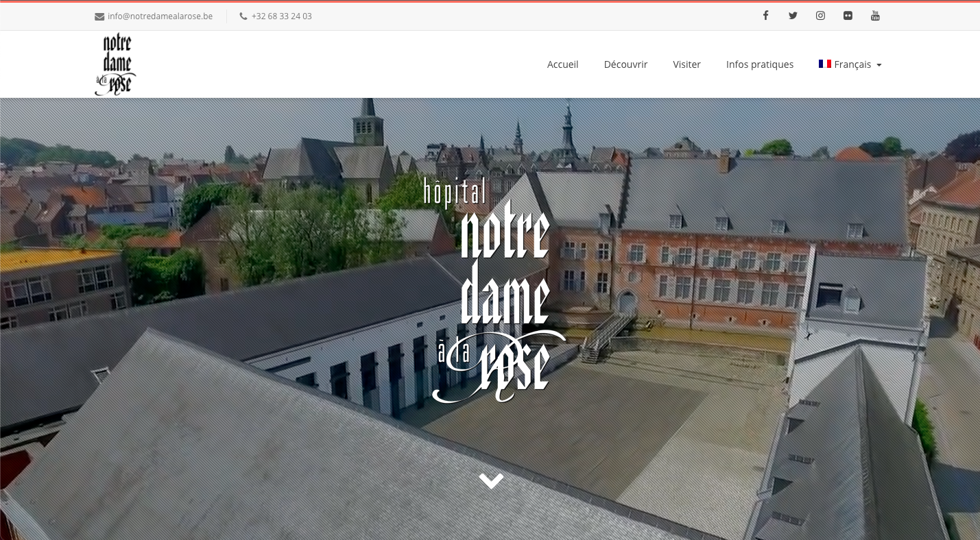Click the white down chevron to scroll

pyautogui.click(x=491, y=481)
